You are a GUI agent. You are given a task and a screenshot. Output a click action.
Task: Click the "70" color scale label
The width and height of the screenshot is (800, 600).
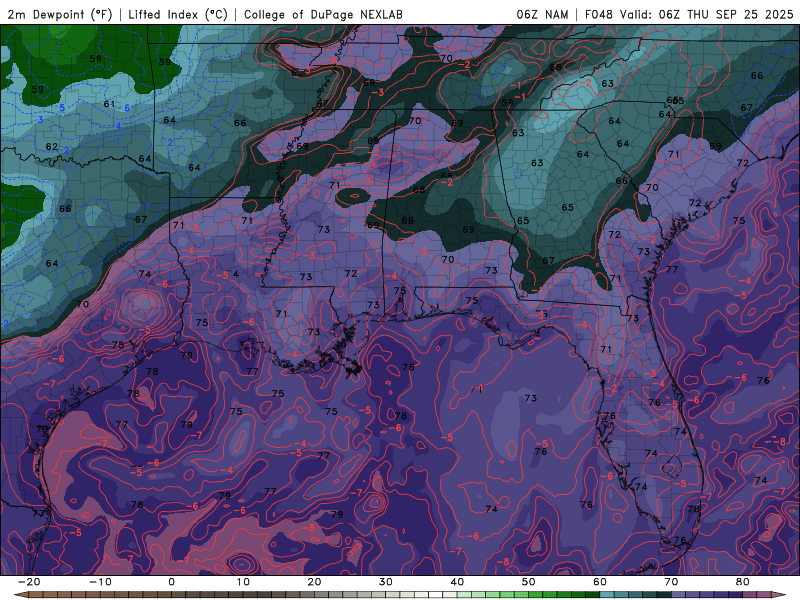click(671, 582)
